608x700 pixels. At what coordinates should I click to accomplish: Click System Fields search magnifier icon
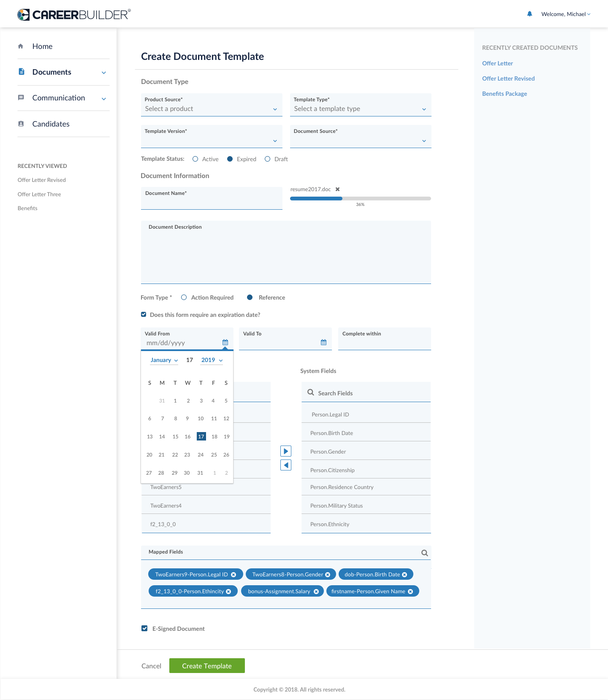click(x=311, y=392)
